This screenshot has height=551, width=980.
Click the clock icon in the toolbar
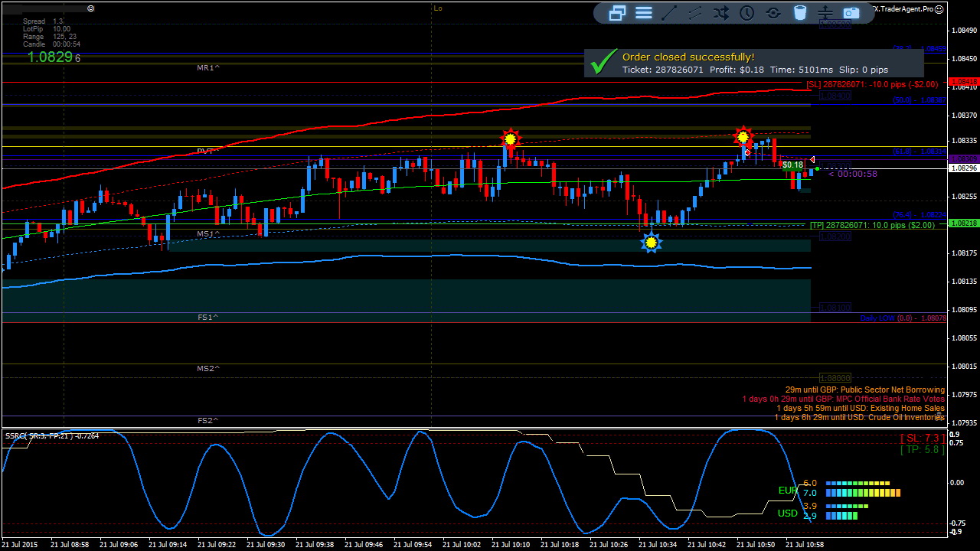pyautogui.click(x=747, y=12)
